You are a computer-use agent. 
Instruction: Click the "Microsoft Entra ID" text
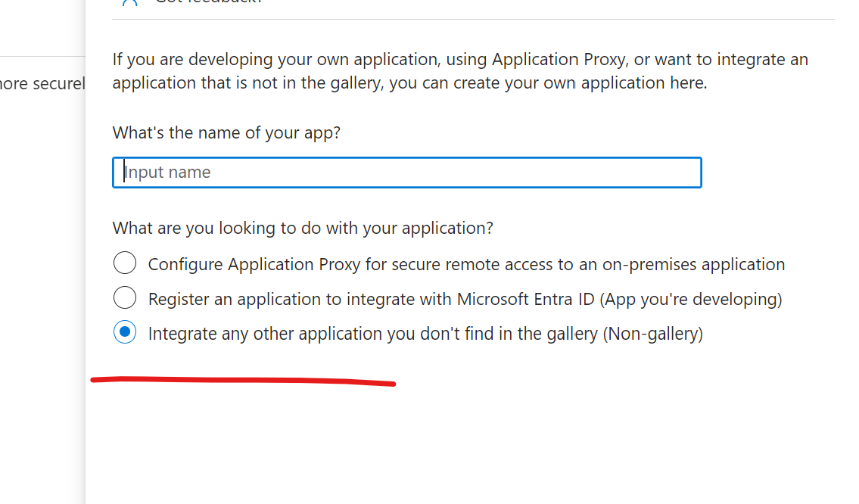526,299
